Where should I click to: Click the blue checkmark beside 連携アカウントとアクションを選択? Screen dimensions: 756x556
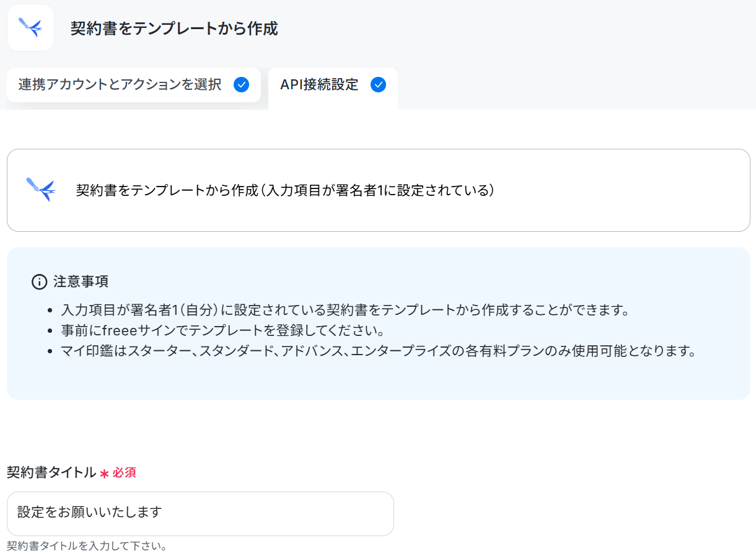click(x=242, y=85)
